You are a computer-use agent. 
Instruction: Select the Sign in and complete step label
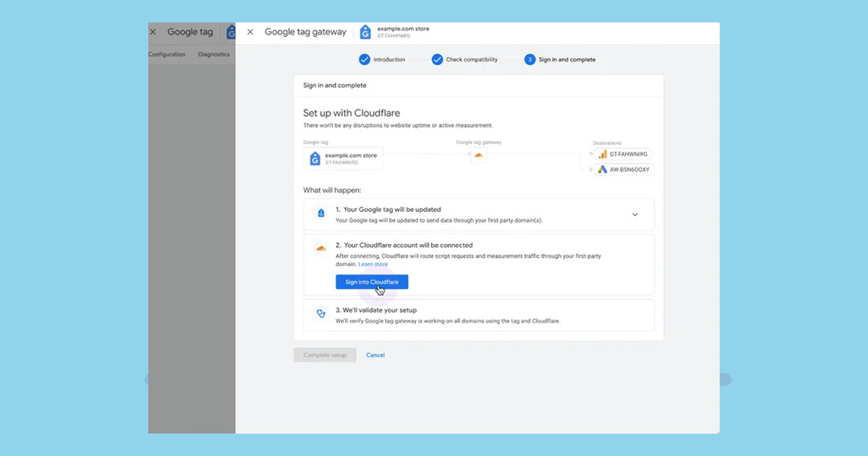click(x=567, y=59)
